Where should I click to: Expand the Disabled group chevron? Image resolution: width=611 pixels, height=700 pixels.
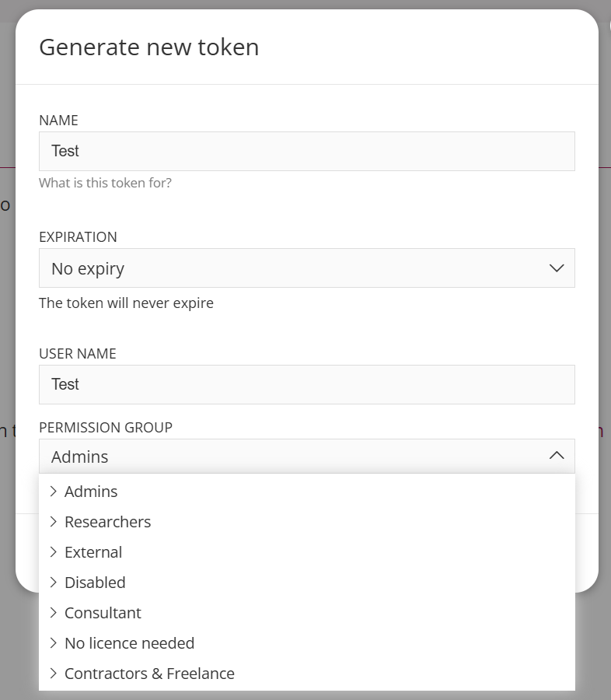click(x=54, y=583)
